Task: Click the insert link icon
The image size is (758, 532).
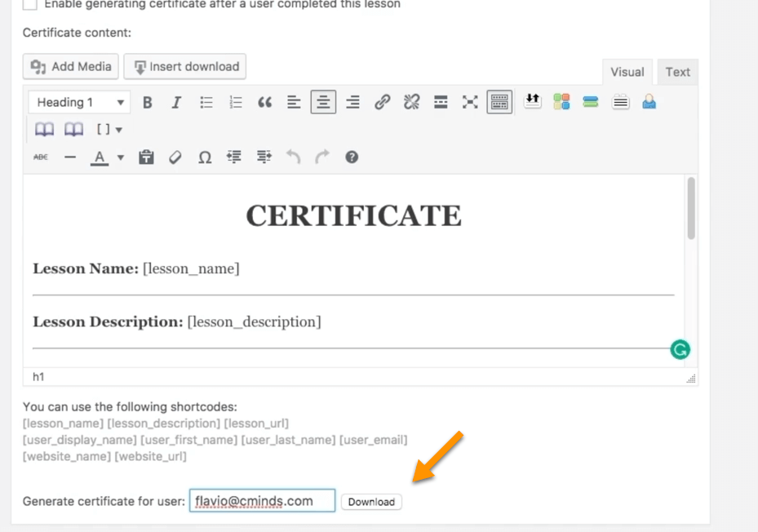Action: tap(382, 102)
